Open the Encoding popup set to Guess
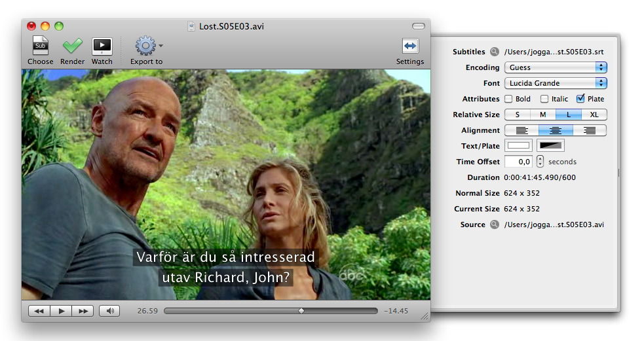 point(556,67)
